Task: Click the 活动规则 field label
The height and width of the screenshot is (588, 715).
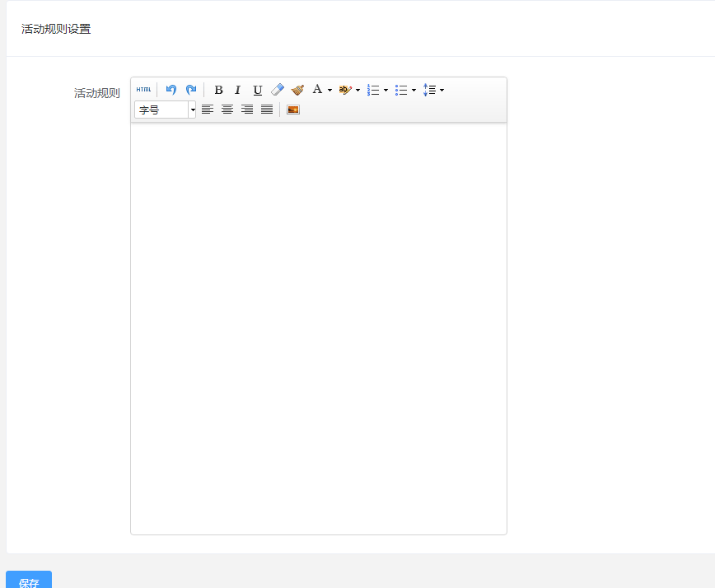Action: point(96,93)
